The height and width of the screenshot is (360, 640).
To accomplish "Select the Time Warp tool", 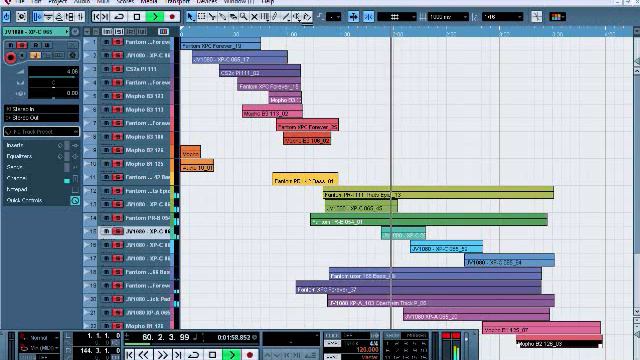I will point(265,17).
